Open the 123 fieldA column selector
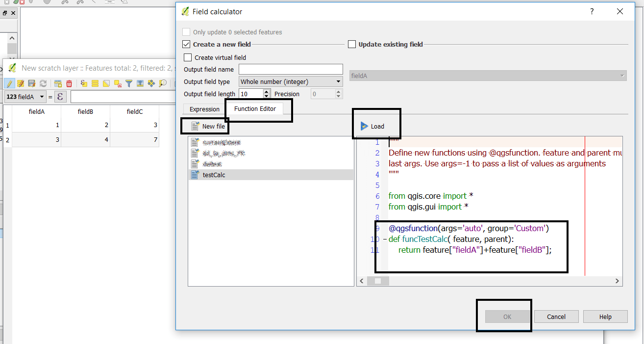The width and height of the screenshot is (644, 344). pos(25,97)
